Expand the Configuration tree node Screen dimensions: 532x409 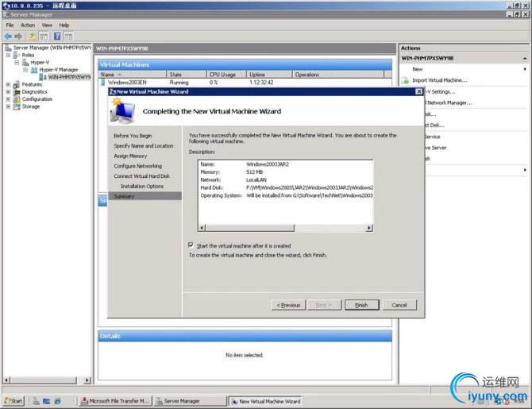pyautogui.click(x=8, y=99)
